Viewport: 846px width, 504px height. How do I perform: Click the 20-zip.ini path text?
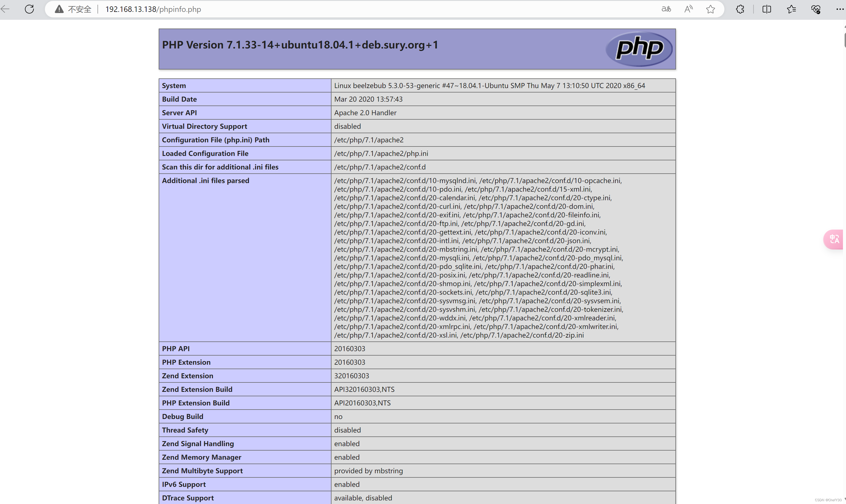[522, 335]
